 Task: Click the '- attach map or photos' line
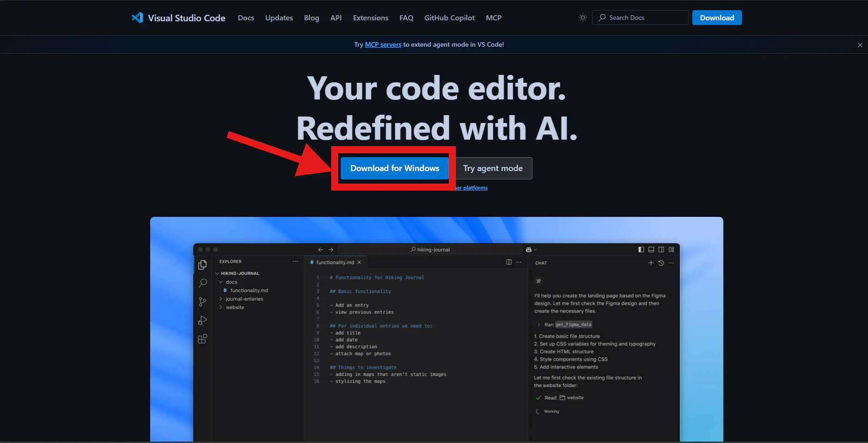tap(360, 354)
